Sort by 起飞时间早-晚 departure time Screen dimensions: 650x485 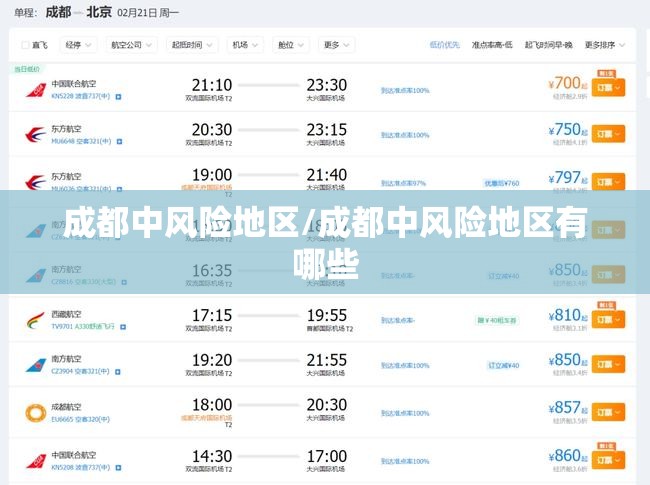(548, 45)
